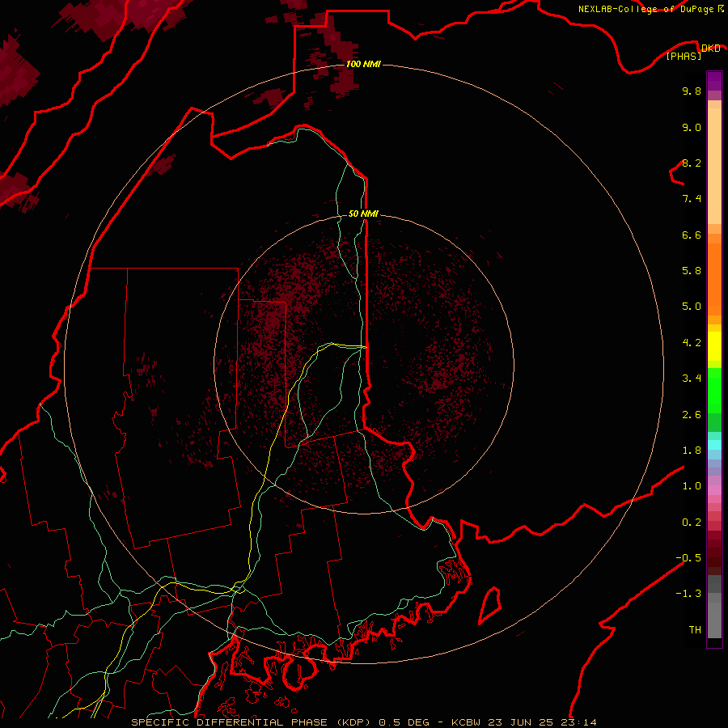This screenshot has width=728, height=728.
Task: Click the 100 NMI range ring label
Action: [363, 64]
